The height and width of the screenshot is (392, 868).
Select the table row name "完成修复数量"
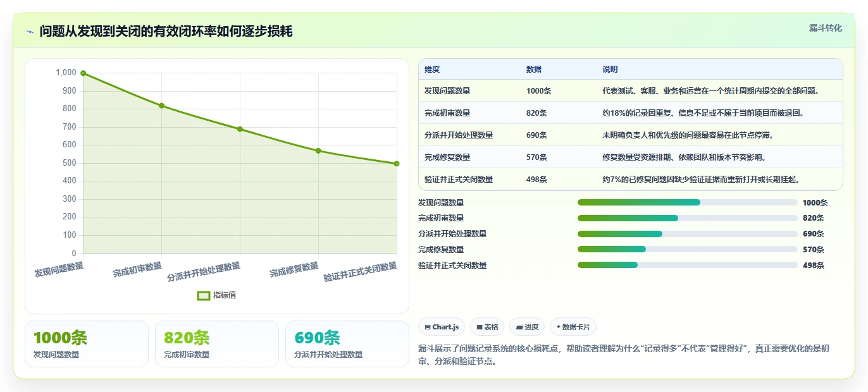tap(447, 157)
